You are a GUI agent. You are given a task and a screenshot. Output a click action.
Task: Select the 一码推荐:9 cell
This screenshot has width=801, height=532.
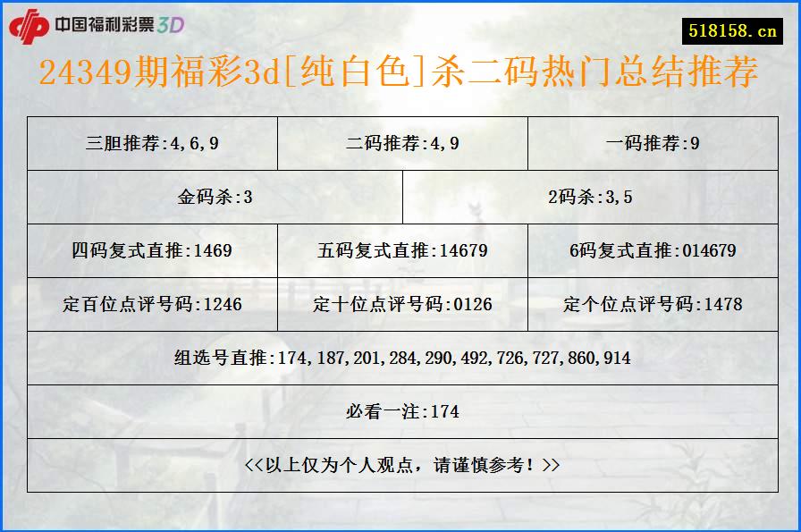[653, 139]
